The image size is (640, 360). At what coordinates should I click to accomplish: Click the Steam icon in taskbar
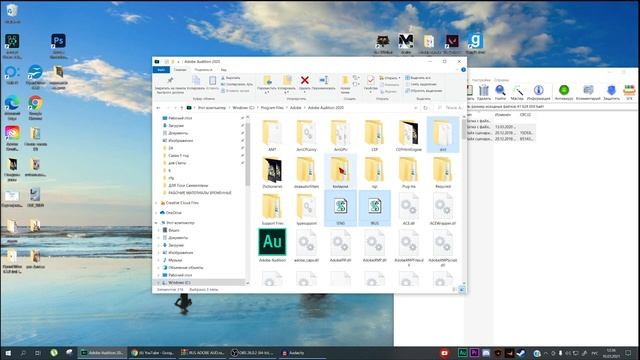tap(520, 353)
